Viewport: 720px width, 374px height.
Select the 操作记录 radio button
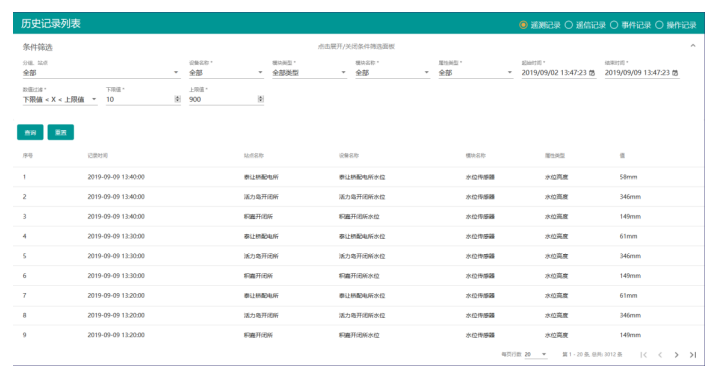coord(659,25)
